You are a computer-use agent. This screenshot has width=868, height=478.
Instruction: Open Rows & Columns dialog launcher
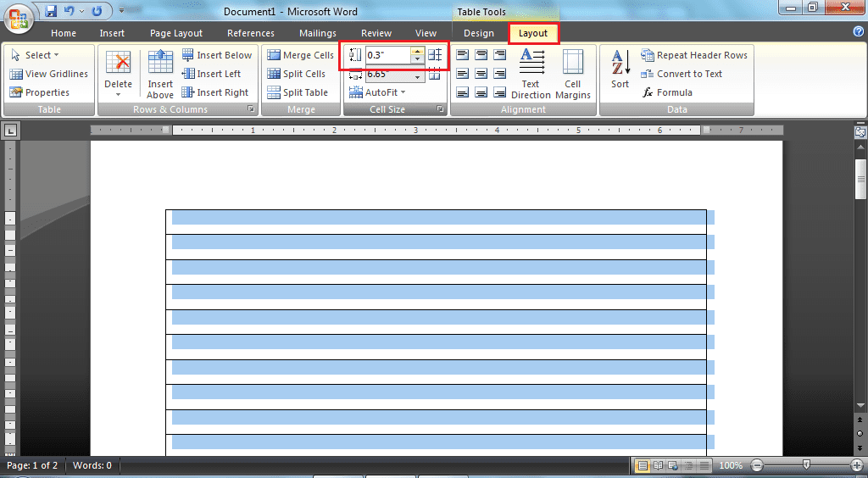[x=251, y=109]
